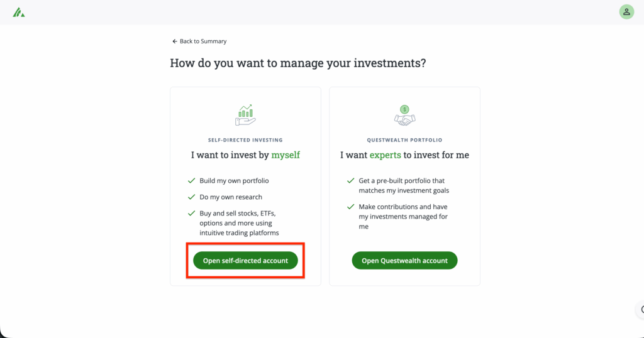
Task: Click the chart-in-hand self-directed icon
Action: coord(245,114)
